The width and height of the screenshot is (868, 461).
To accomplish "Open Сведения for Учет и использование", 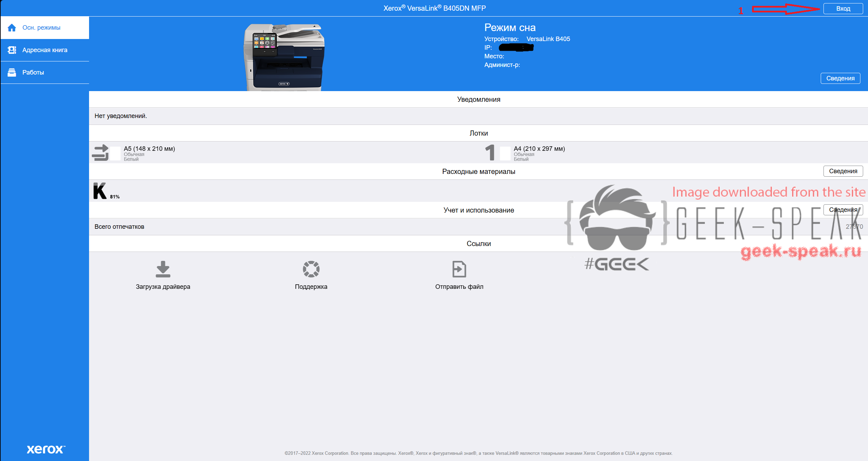I will coord(843,210).
